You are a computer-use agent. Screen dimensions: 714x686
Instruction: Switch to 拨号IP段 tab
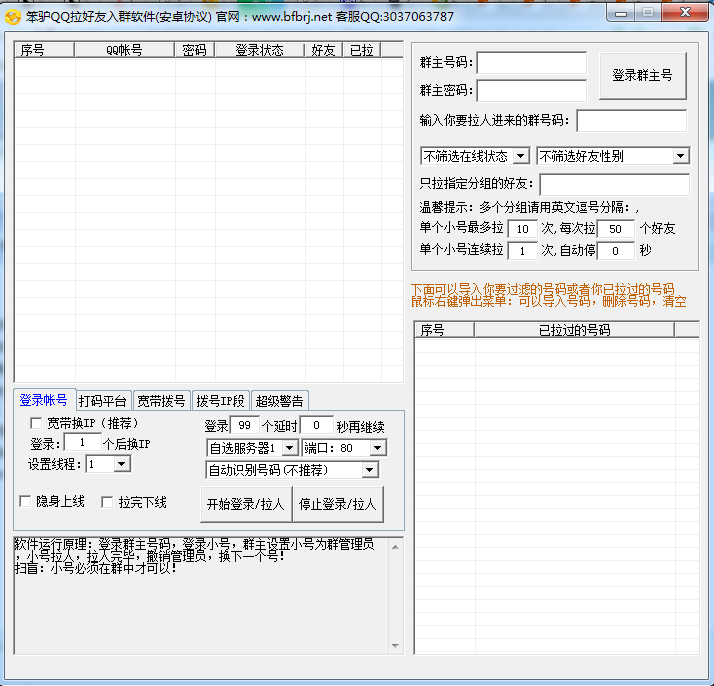pyautogui.click(x=220, y=401)
